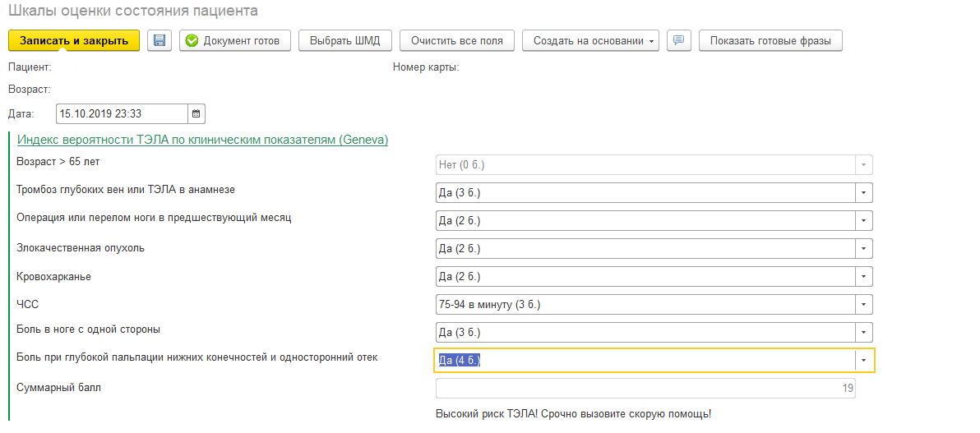Expand 'Кровохарканье' dropdown arrow

pyautogui.click(x=863, y=276)
